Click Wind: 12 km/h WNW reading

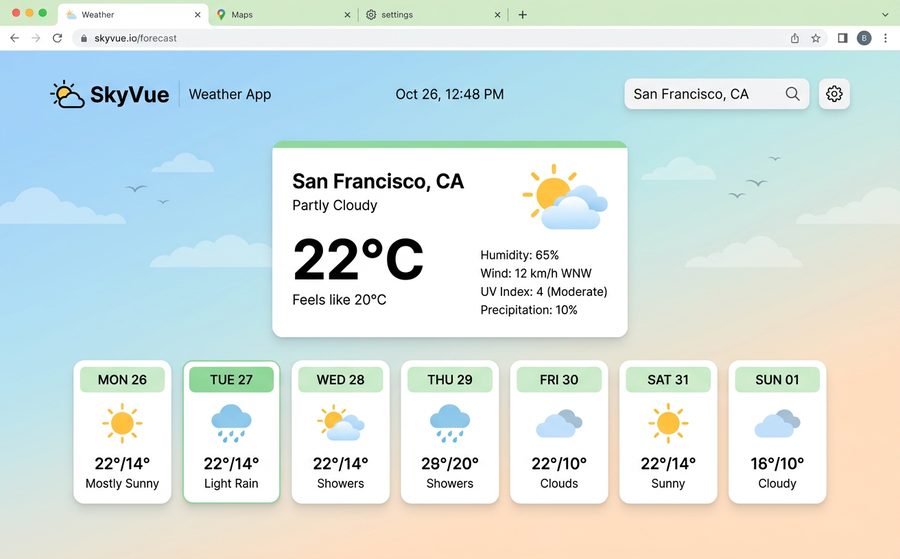[536, 273]
